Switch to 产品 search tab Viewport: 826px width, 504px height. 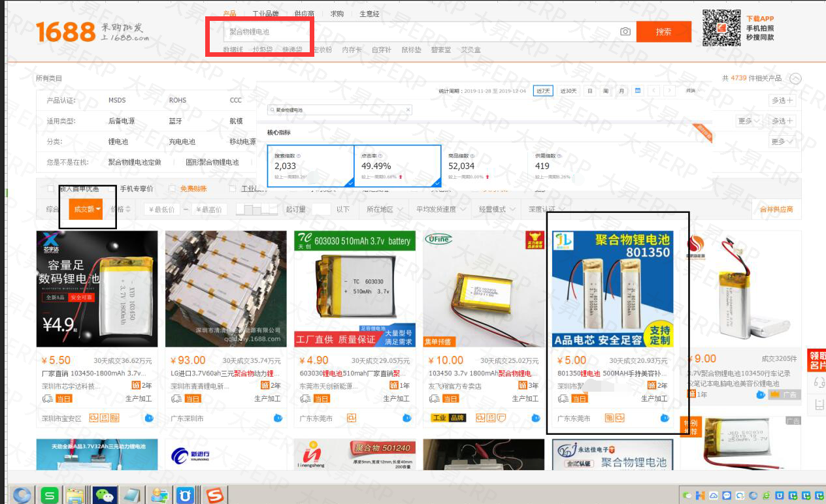coord(229,13)
